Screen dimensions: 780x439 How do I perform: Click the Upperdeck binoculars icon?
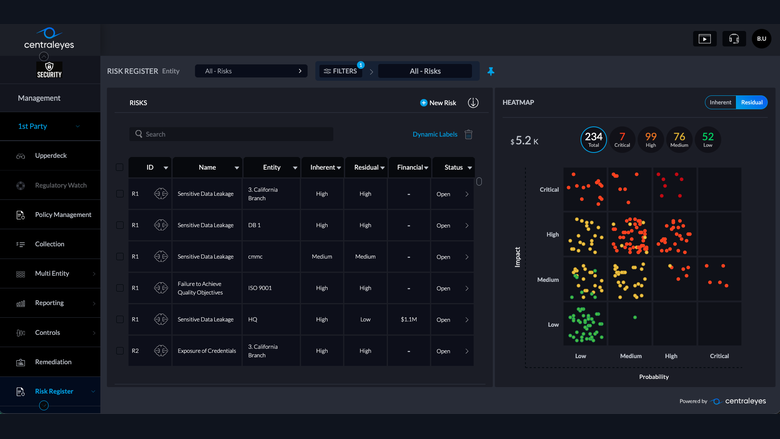point(20,156)
